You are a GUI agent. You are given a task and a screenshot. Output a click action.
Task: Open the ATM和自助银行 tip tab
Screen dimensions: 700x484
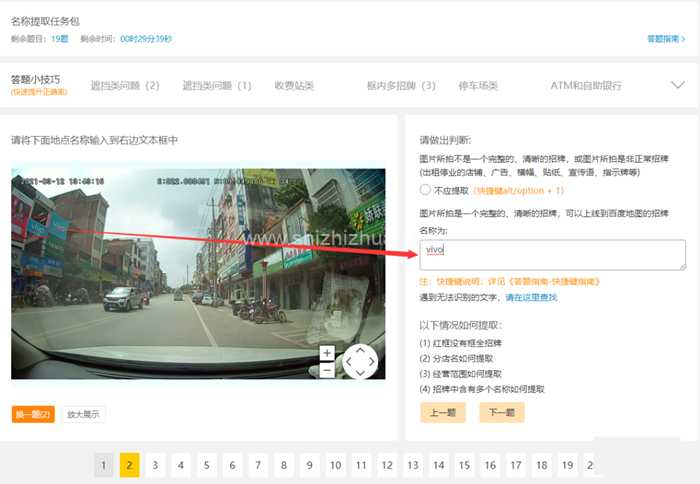click(x=586, y=85)
